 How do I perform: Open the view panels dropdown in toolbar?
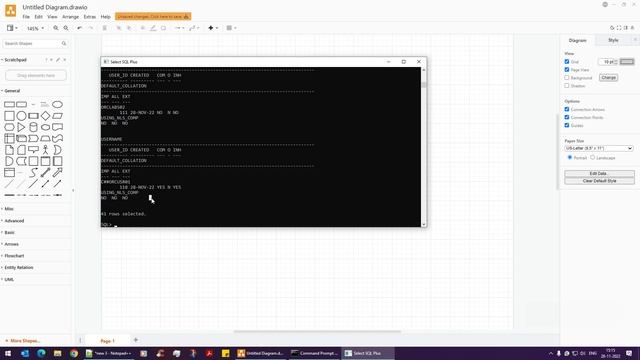tap(12, 28)
